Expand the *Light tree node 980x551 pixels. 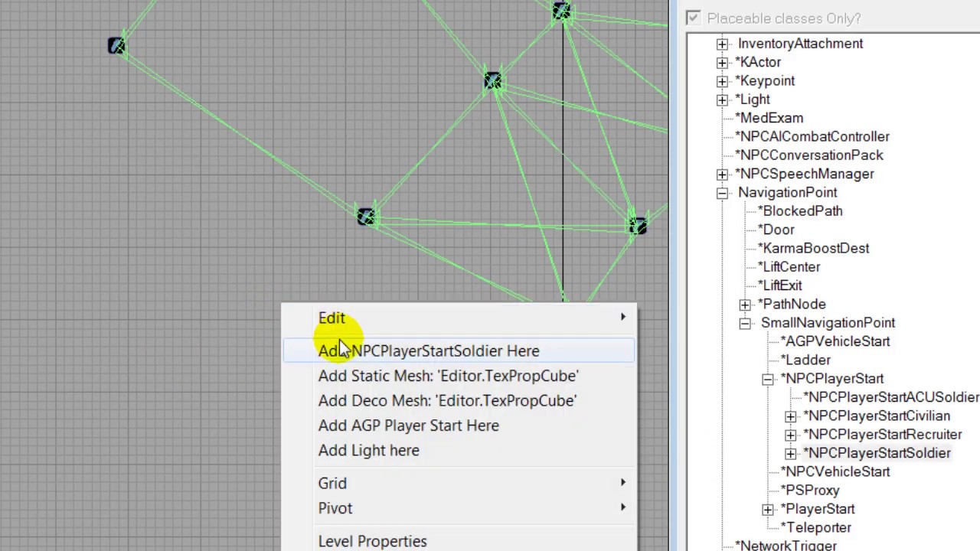tap(722, 99)
